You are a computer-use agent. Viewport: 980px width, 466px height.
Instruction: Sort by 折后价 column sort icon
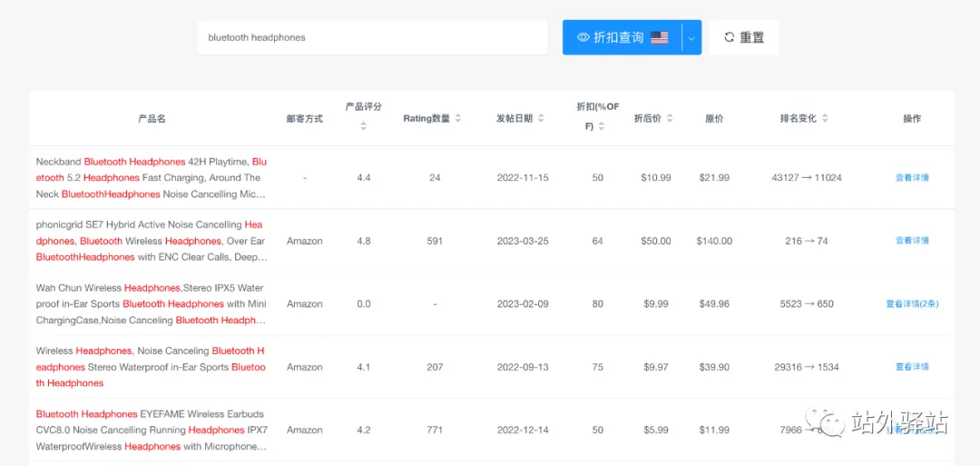(670, 118)
